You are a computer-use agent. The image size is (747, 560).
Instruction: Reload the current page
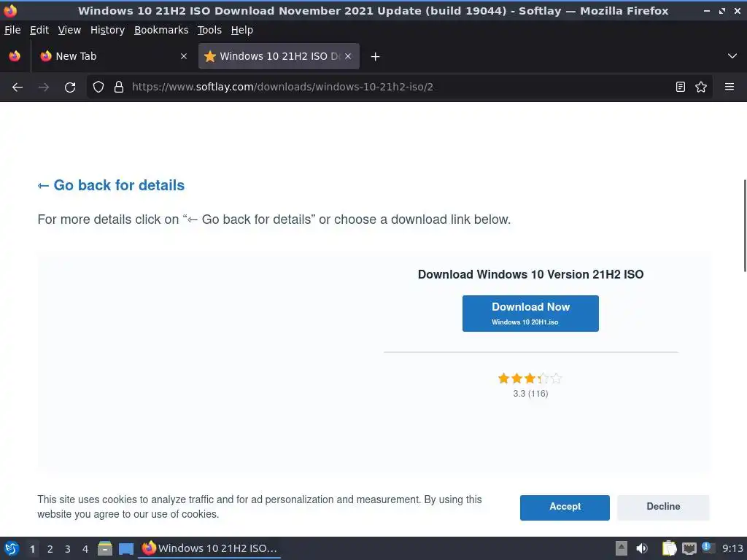tap(70, 87)
